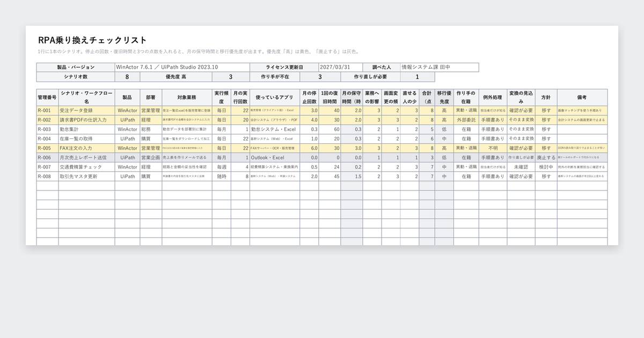The image size is (644, 338).
Task: Click the '在庫一覧の取得' scenario cell
Action: [86, 138]
